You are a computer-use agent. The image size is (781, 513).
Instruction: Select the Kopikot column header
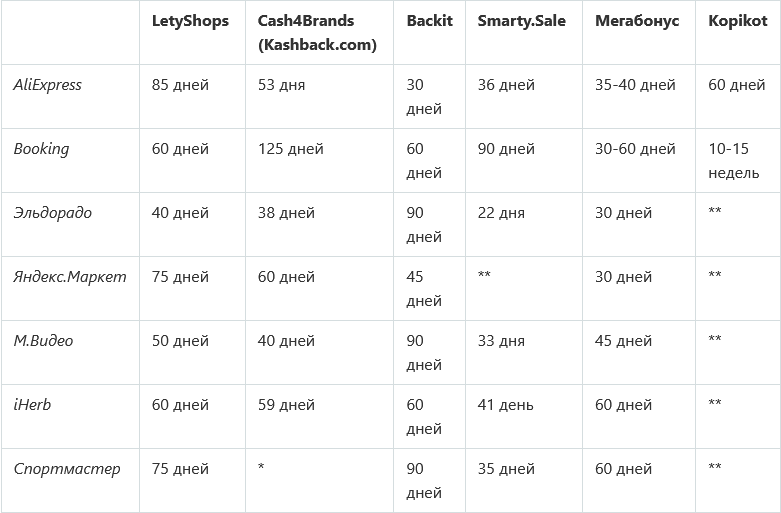(x=737, y=21)
